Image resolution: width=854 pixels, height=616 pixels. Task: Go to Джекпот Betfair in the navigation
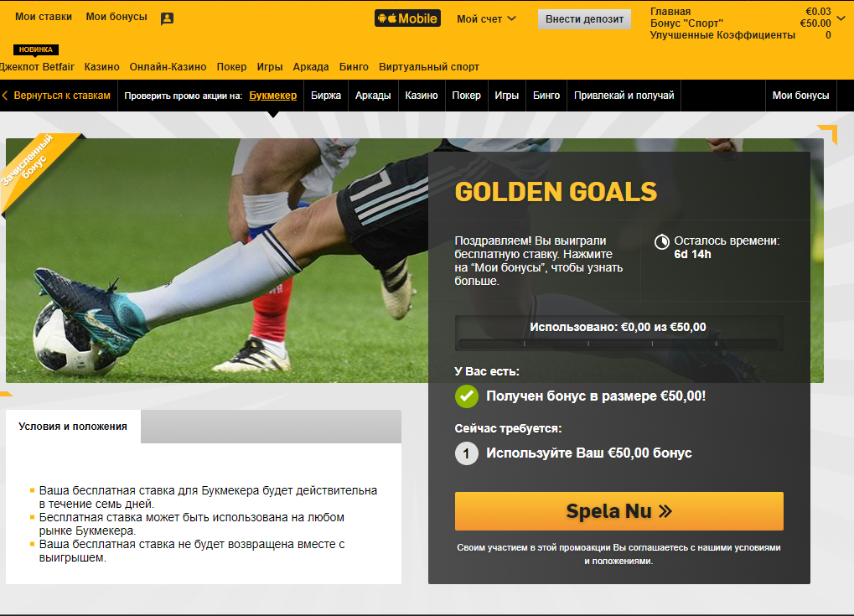tap(37, 67)
